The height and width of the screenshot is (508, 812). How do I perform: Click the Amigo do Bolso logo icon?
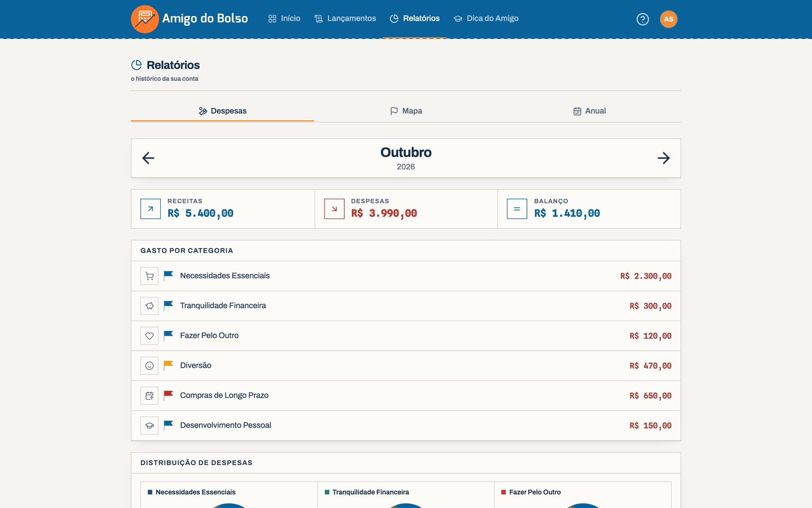[145, 19]
